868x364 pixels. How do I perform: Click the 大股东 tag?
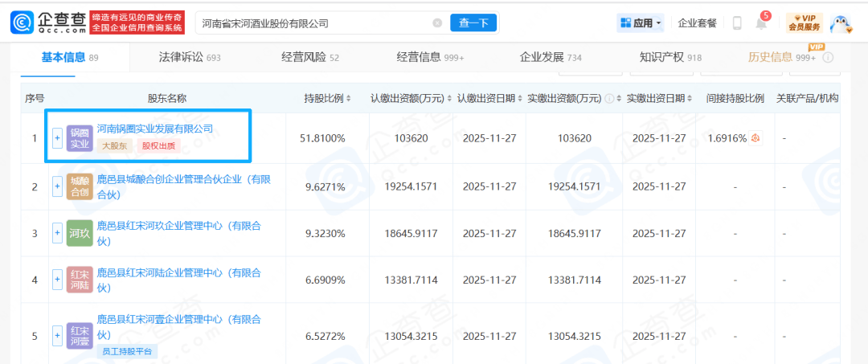pyautogui.click(x=115, y=146)
